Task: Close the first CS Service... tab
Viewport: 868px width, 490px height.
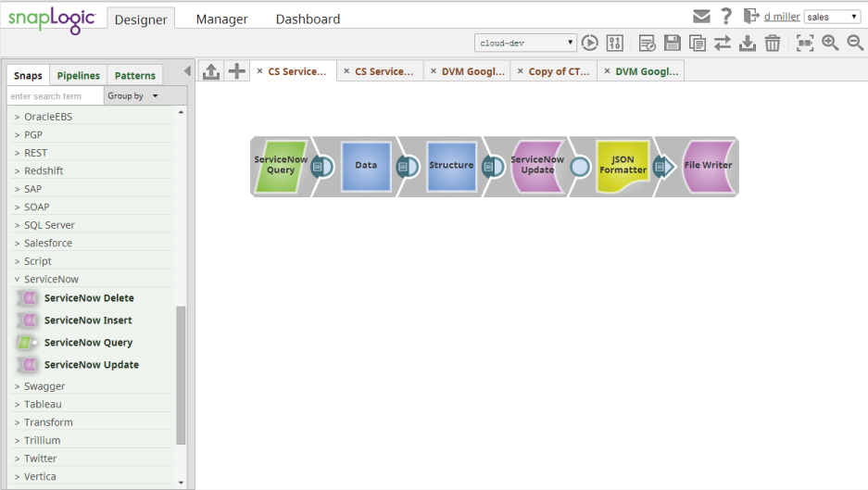Action: point(259,71)
